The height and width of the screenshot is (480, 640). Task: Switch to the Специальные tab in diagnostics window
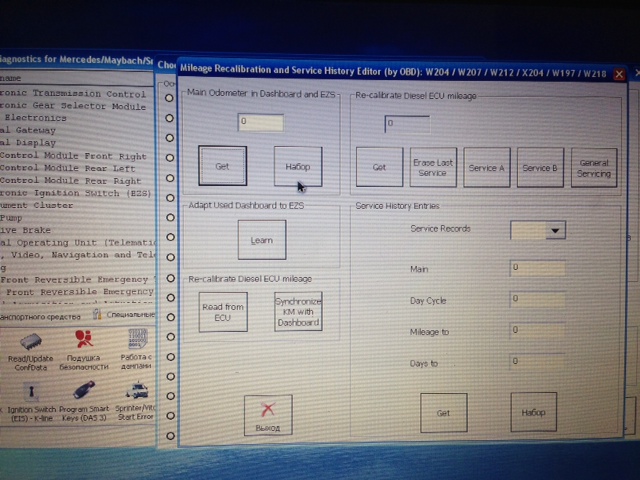[125, 314]
